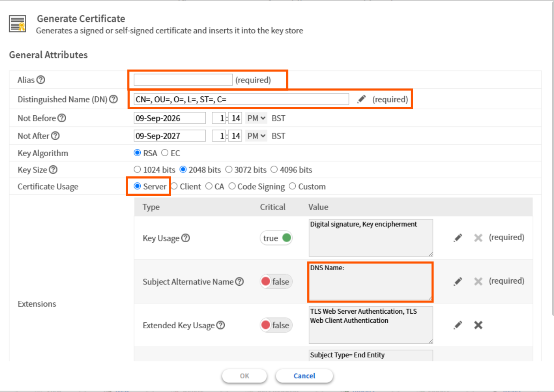Viewport: 554px width, 392px height.
Task: Set certificate usage to Custom
Action: click(x=292, y=186)
